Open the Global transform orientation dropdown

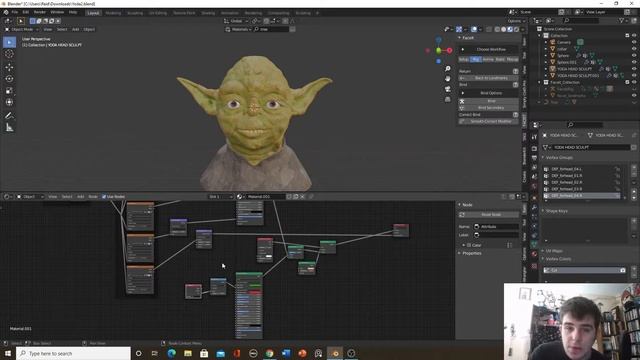pyautogui.click(x=236, y=21)
